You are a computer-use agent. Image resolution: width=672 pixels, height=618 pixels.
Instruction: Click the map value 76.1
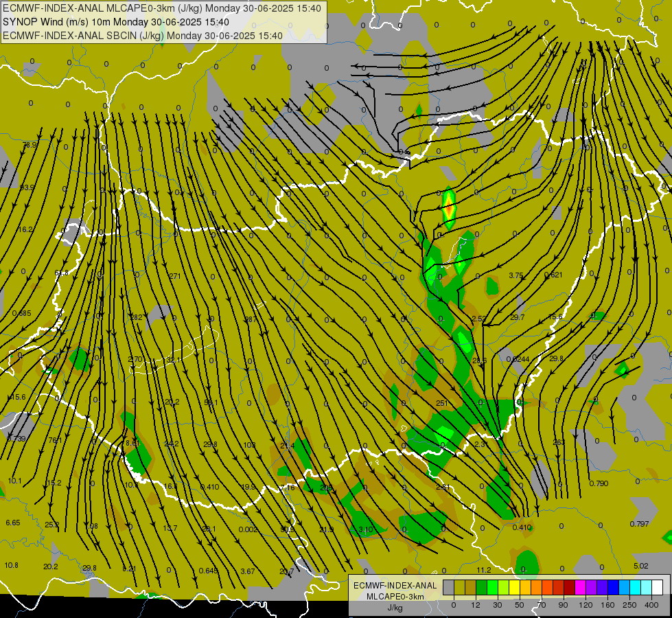pyautogui.click(x=55, y=440)
